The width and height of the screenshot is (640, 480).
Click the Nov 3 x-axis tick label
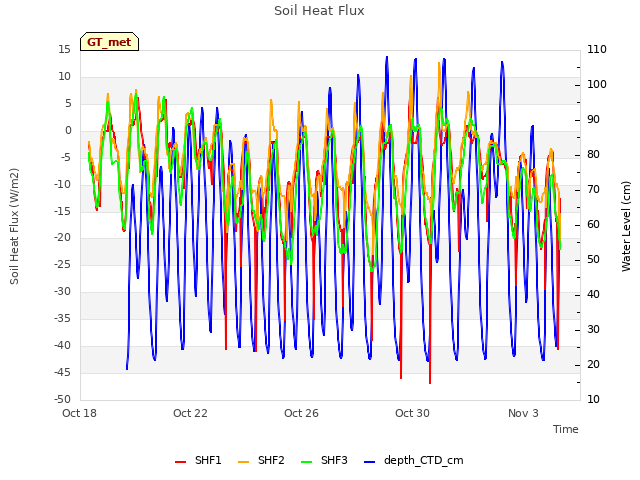point(523,413)
